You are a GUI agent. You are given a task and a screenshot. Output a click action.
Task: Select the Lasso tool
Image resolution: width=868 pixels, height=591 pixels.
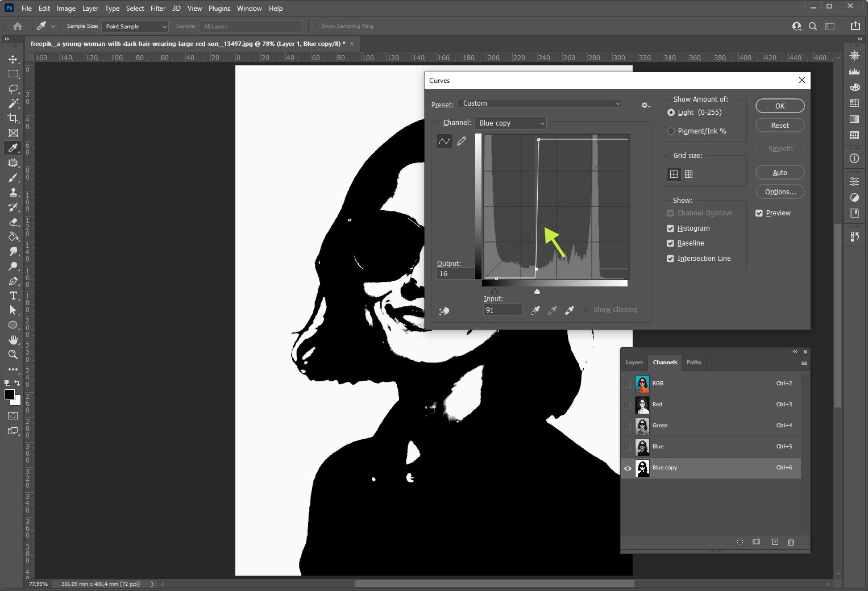click(13, 89)
